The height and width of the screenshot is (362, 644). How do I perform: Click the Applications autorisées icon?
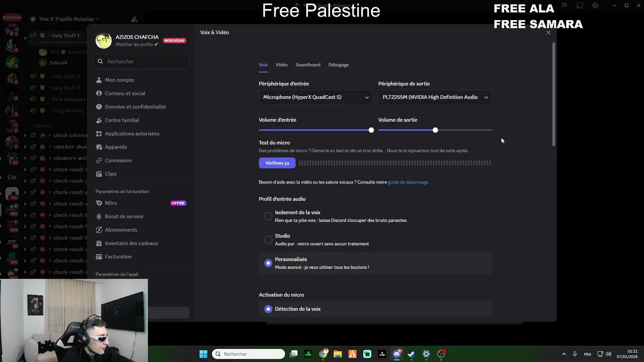click(x=99, y=134)
